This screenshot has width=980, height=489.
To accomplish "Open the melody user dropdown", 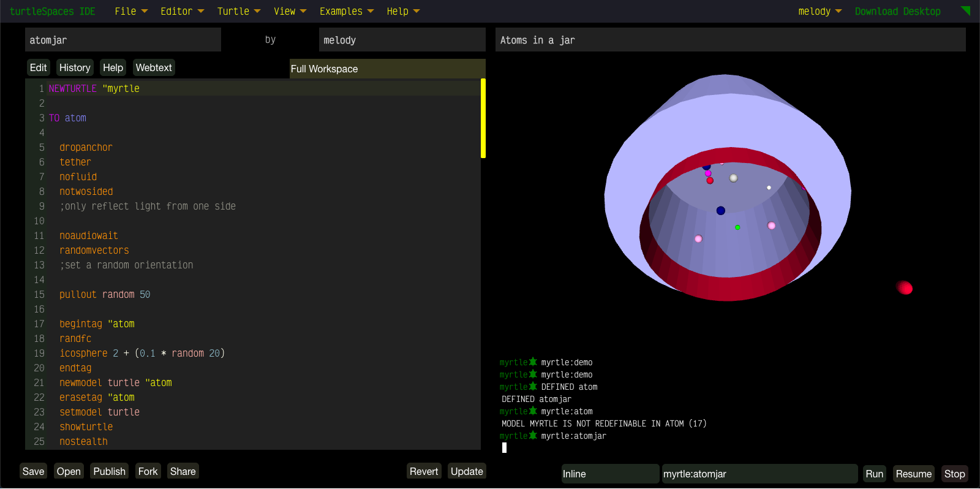I will click(820, 11).
